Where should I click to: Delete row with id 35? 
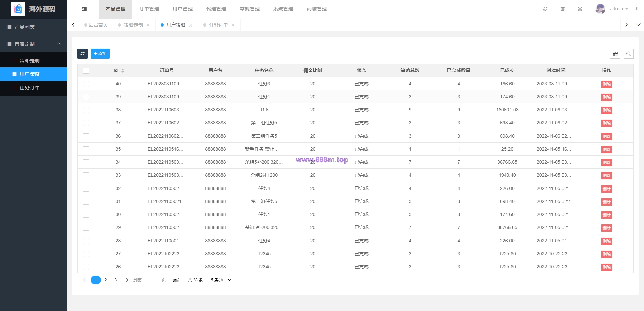tap(606, 150)
